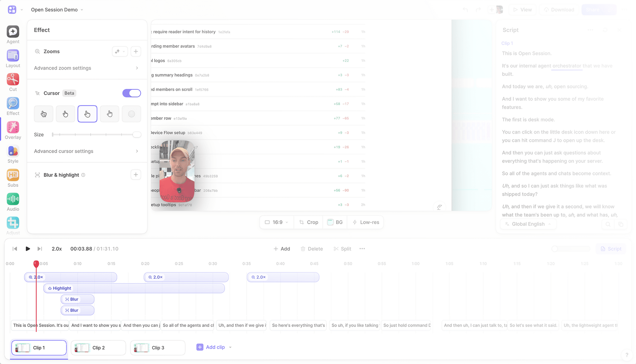Click the Crop option
Screen dimensions: 636x364
pyautogui.click(x=309, y=222)
